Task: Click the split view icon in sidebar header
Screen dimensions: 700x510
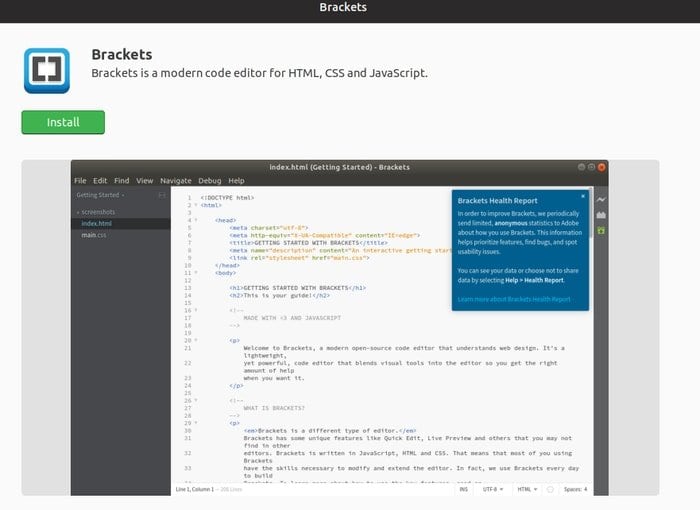Action: click(162, 195)
